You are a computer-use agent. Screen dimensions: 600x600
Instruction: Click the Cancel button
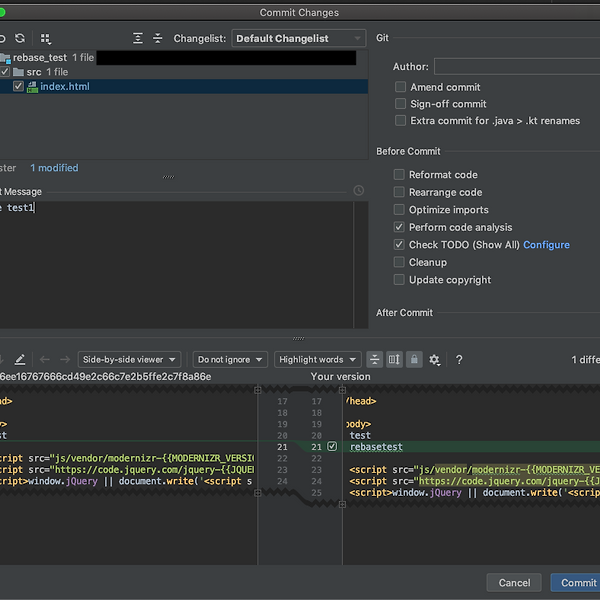[x=514, y=583]
